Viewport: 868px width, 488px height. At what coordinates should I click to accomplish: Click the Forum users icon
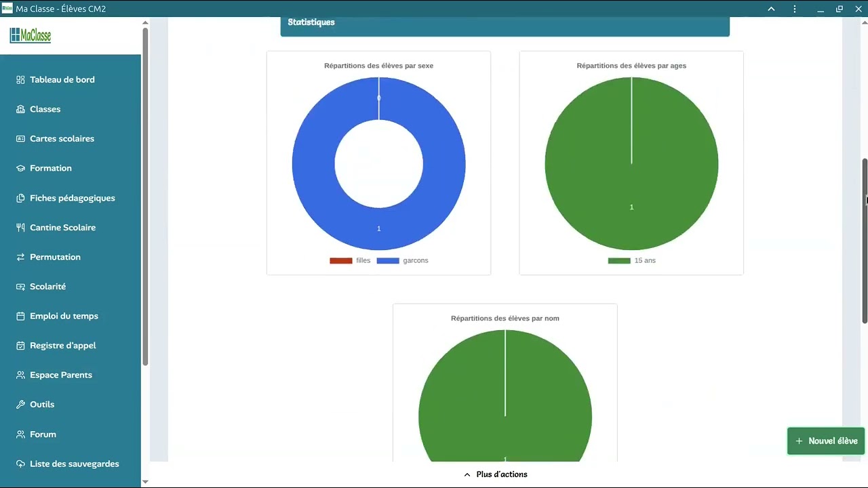(20, 434)
